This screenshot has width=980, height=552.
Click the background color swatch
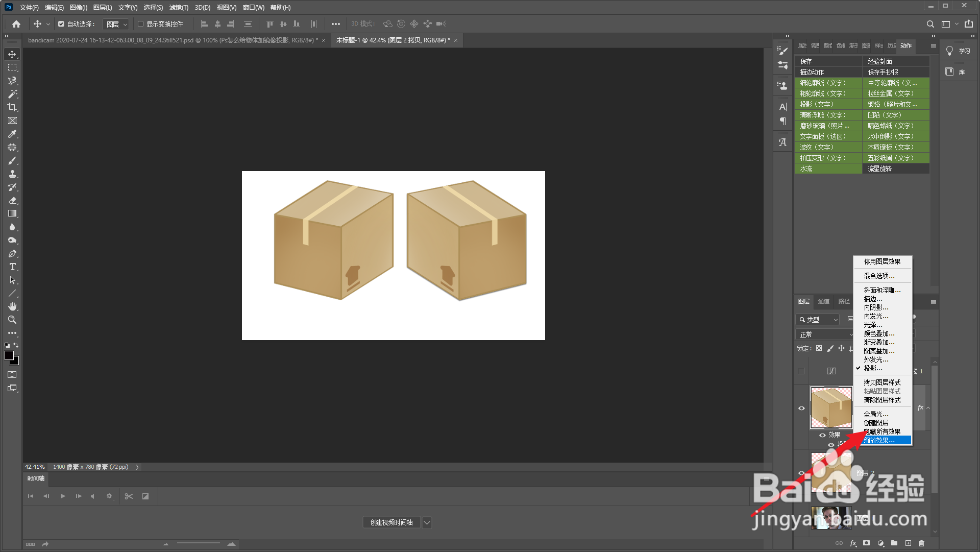[16, 362]
